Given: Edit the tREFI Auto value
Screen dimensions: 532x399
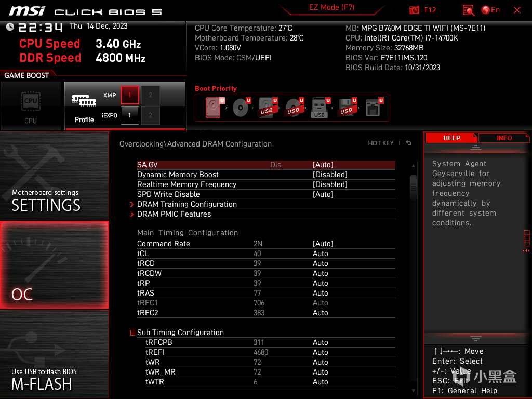Looking at the screenshot, I should (x=320, y=352).
